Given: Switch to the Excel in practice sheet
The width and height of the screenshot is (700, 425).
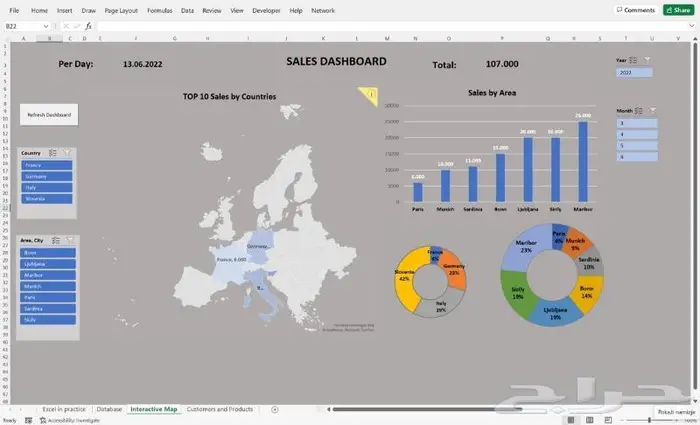Looking at the screenshot, I should (x=64, y=409).
